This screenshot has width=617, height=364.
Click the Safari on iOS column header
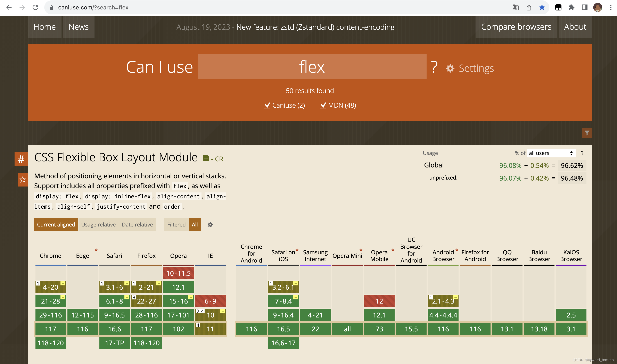(x=283, y=256)
